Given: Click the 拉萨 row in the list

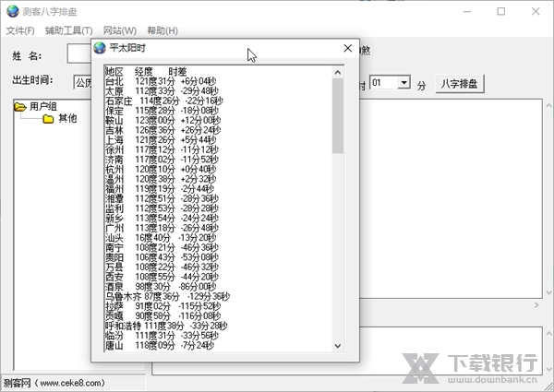Looking at the screenshot, I should pos(163,306).
